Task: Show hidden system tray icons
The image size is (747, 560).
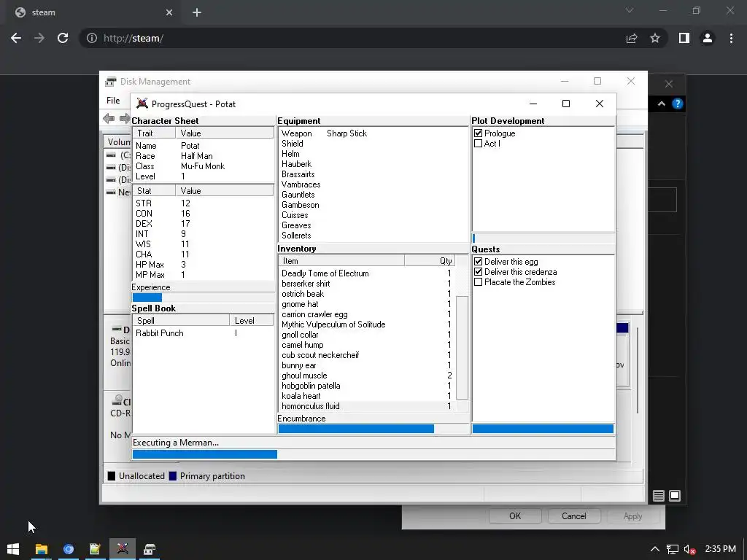Action: (x=655, y=550)
